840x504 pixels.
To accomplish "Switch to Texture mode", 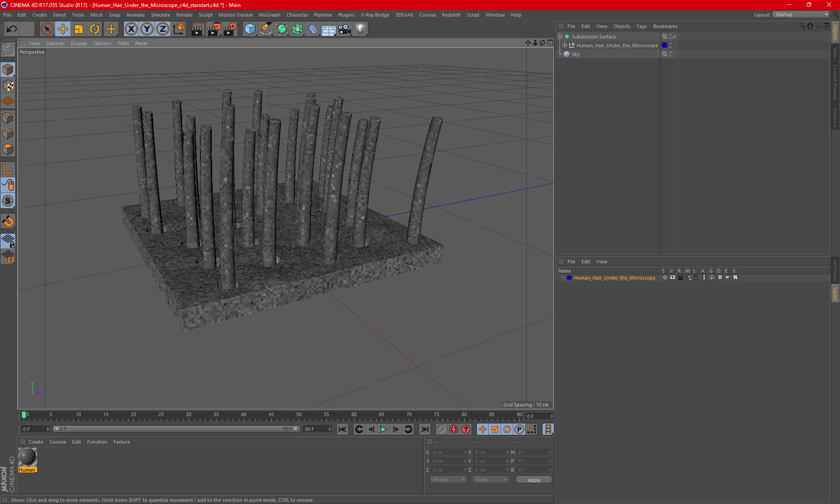I will [x=8, y=86].
